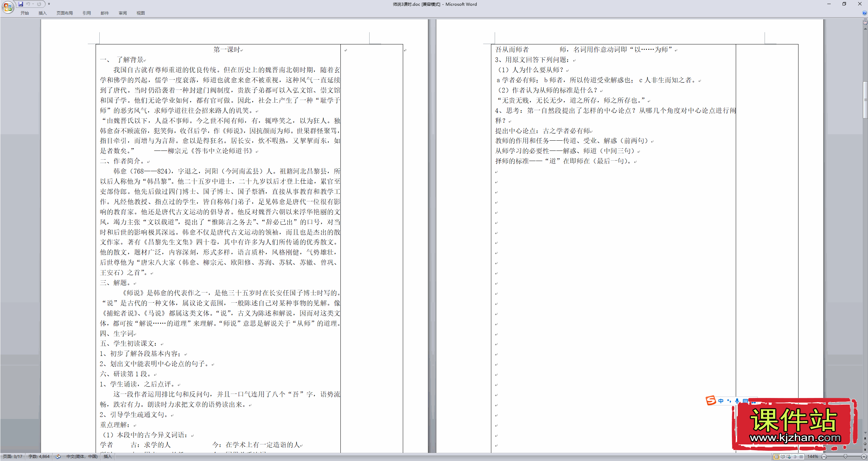Image resolution: width=868 pixels, height=461 pixels.
Task: Click the word count 字数: 4,864 indicator
Action: coord(39,457)
